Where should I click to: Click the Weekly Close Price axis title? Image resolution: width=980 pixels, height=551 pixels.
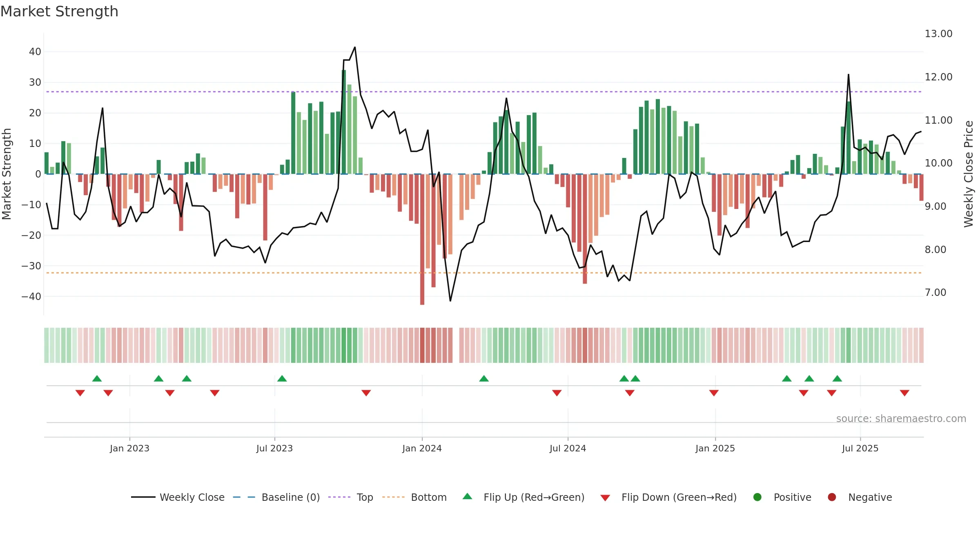tap(969, 174)
